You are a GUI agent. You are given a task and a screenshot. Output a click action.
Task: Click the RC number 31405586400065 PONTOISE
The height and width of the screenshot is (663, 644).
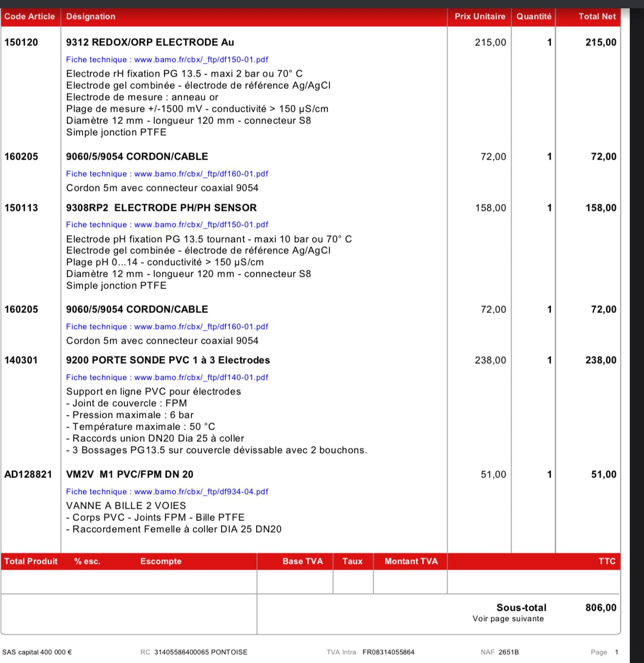coord(201,652)
